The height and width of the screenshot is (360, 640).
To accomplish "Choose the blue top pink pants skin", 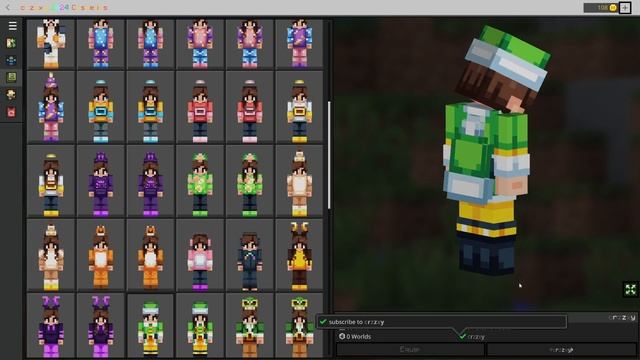I will pos(300,43).
